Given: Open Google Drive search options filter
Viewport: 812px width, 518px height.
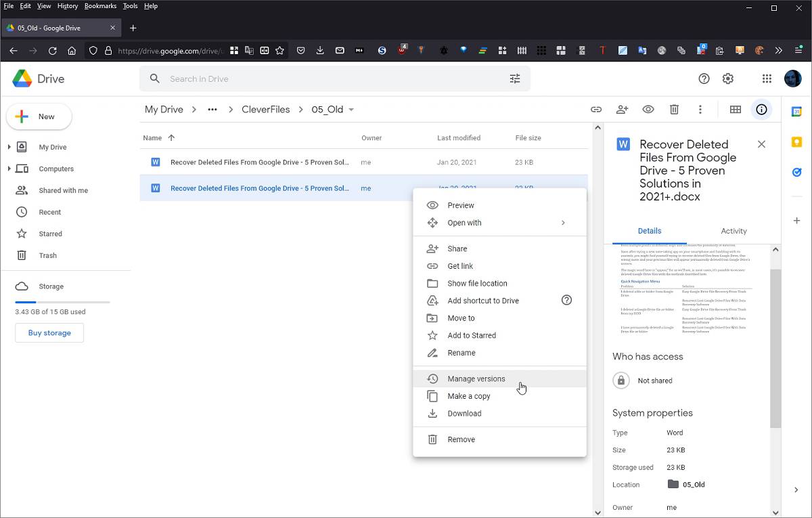Looking at the screenshot, I should pos(515,79).
